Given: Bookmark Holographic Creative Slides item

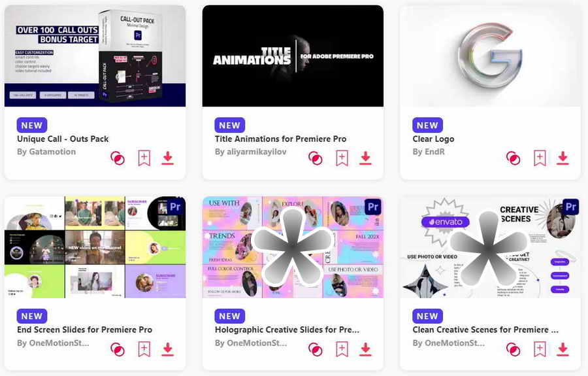Looking at the screenshot, I should pos(342,349).
